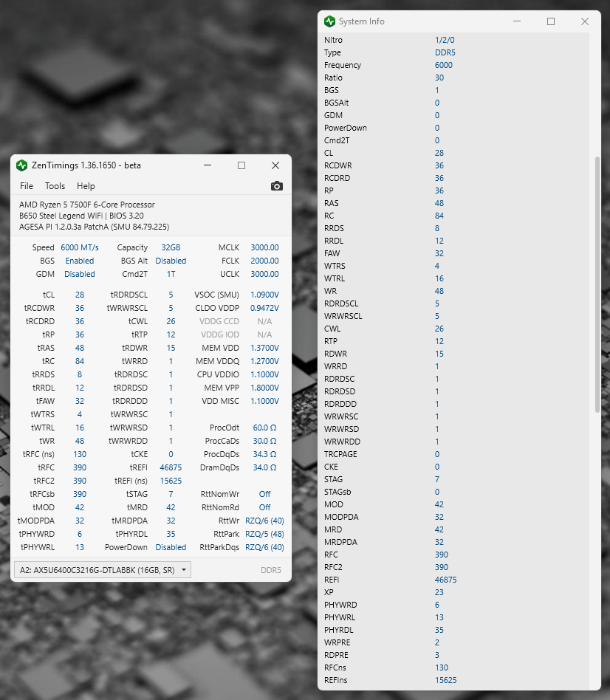This screenshot has height=700, width=610.
Task: Close the System Info window
Action: coord(585,21)
